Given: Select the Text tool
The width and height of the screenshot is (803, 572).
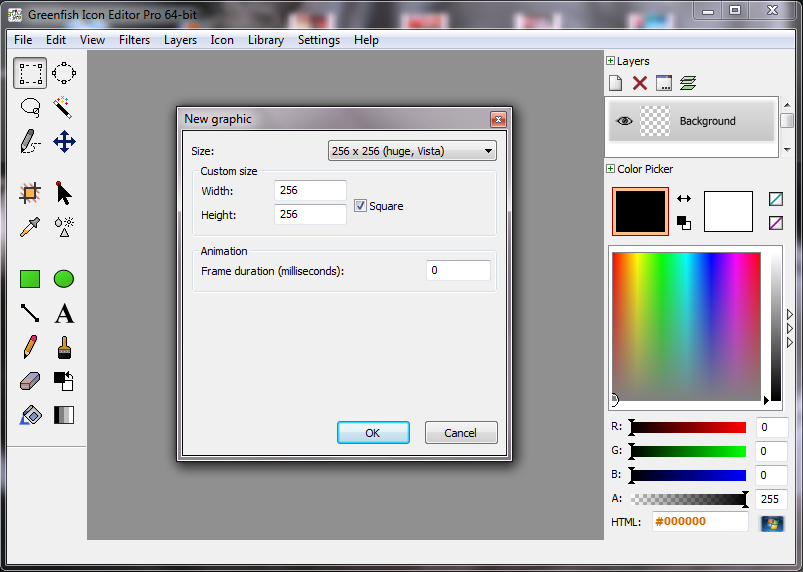Looking at the screenshot, I should click(x=64, y=313).
